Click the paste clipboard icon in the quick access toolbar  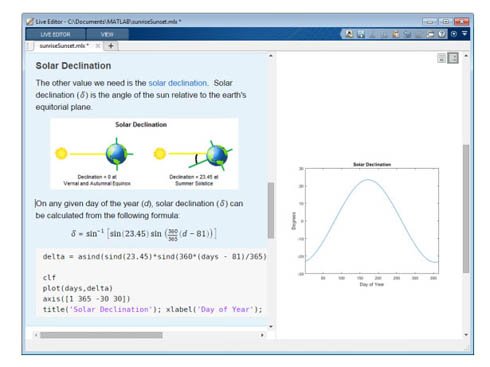coord(395,34)
